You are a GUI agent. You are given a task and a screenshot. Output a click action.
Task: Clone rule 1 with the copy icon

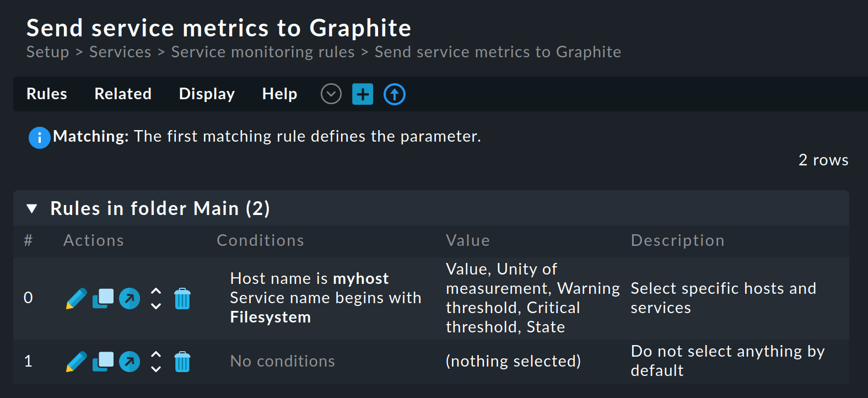103,362
